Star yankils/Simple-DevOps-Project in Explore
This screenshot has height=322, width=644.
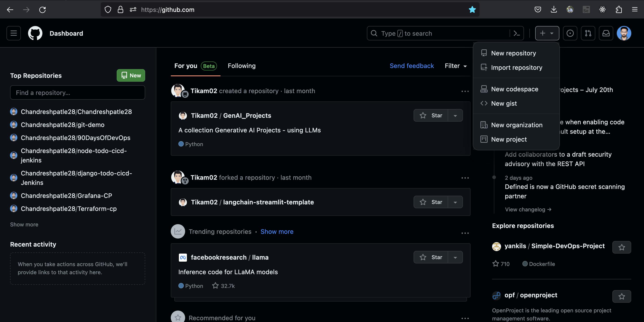pos(622,247)
